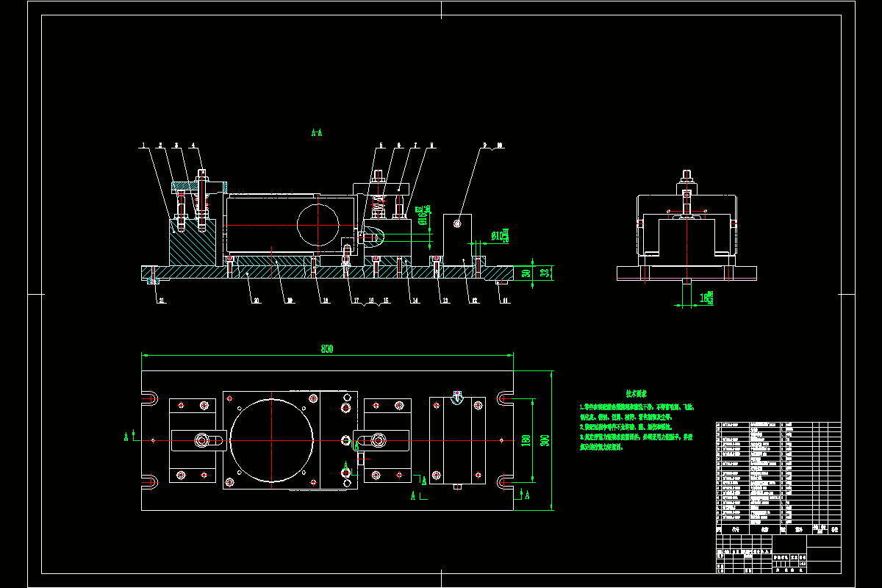Click the left-edge section marker A in plan view

(x=126, y=437)
